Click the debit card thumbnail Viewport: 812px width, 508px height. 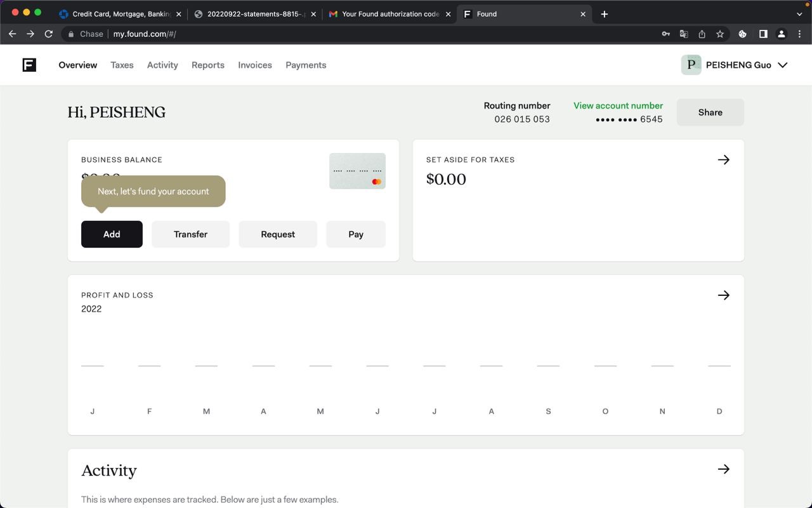tap(357, 171)
